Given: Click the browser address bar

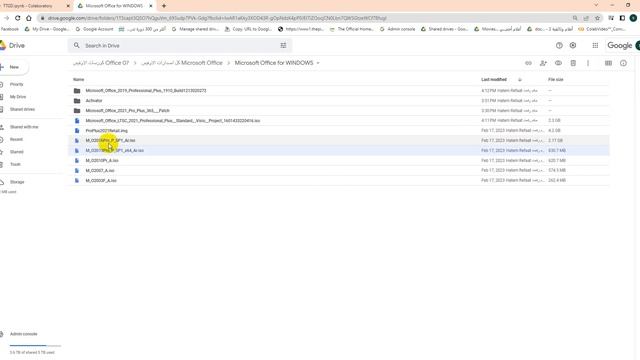Looking at the screenshot, I should pyautogui.click(x=306, y=18).
